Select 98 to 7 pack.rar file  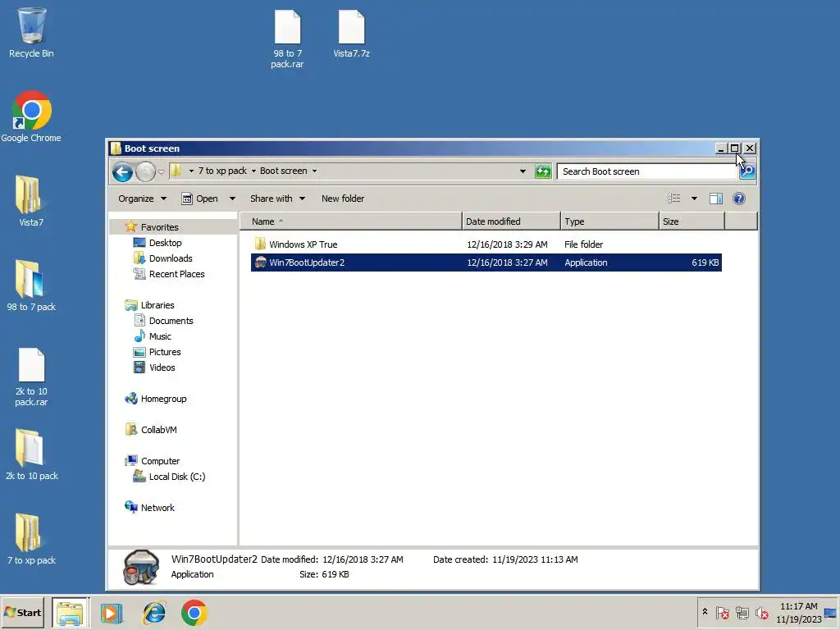287,39
